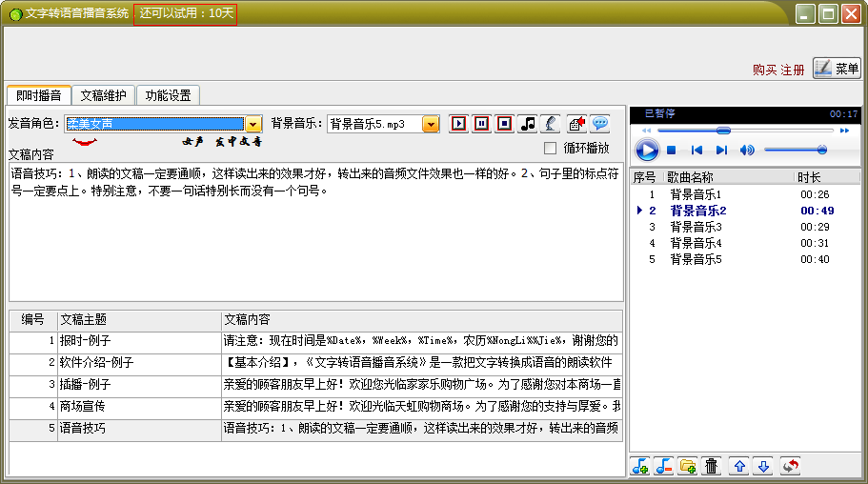Move the selected song up in the playlist
868x484 pixels.
[x=738, y=466]
